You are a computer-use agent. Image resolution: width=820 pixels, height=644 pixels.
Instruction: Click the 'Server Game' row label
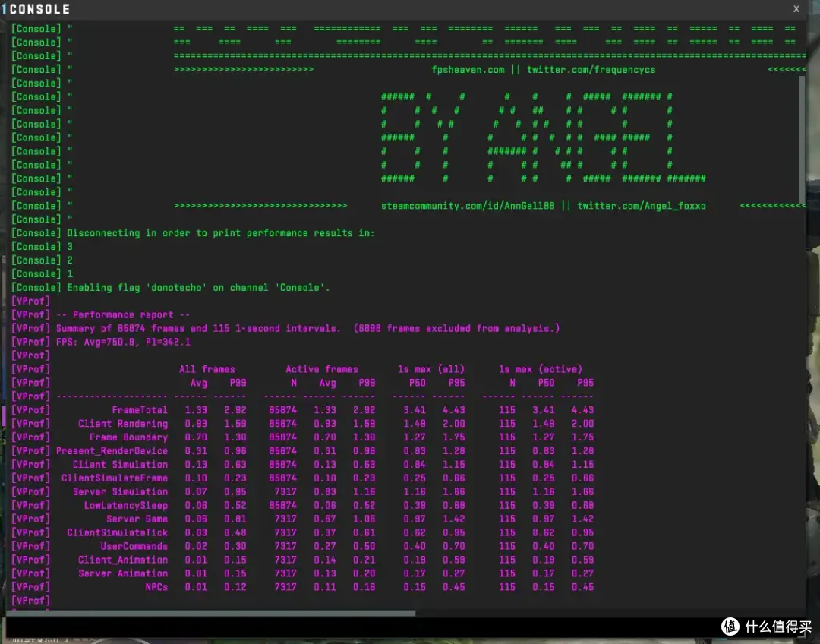pyautogui.click(x=137, y=519)
